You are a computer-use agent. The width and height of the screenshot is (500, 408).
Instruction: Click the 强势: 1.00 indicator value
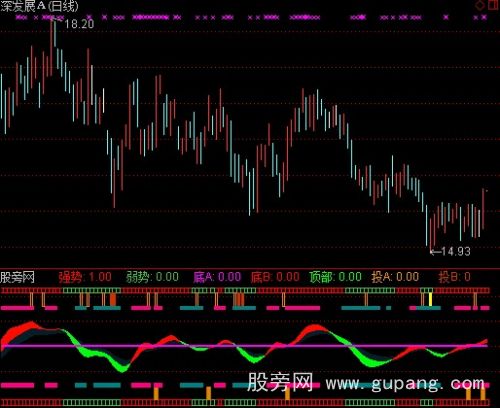click(x=85, y=277)
